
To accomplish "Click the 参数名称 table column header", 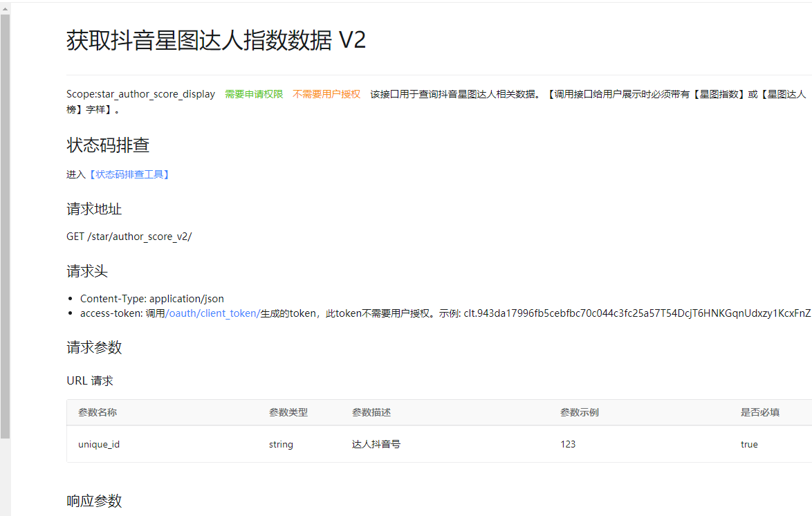I will [98, 412].
